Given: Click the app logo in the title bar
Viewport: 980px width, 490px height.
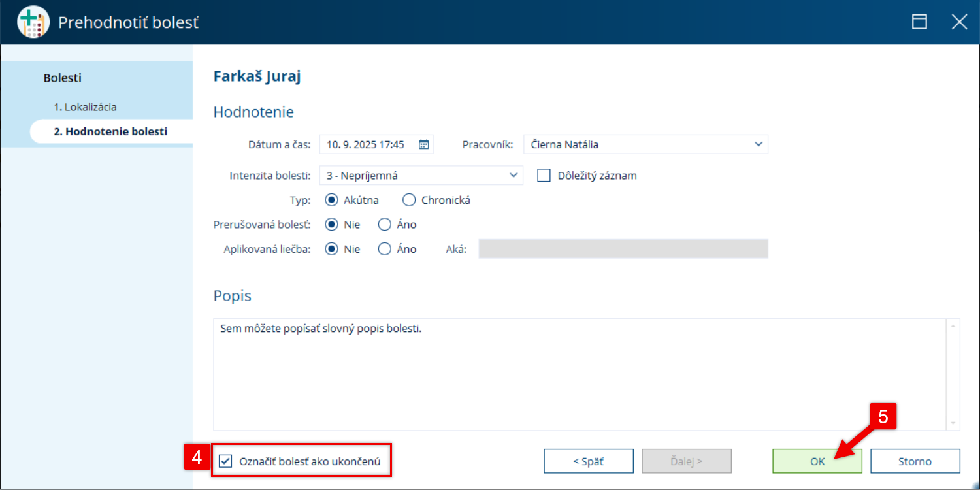Looking at the screenshot, I should [x=33, y=22].
